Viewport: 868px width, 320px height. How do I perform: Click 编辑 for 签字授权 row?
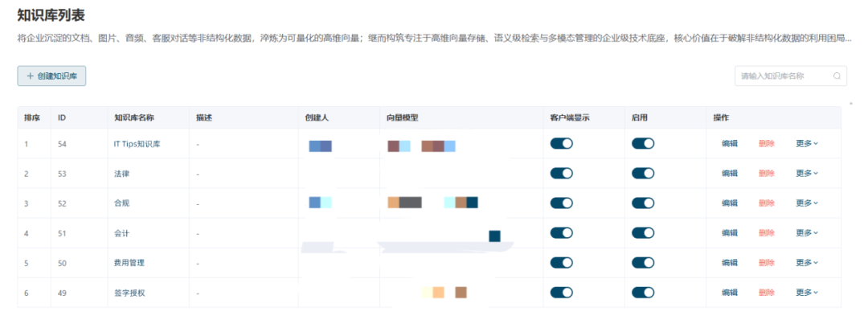coord(730,293)
